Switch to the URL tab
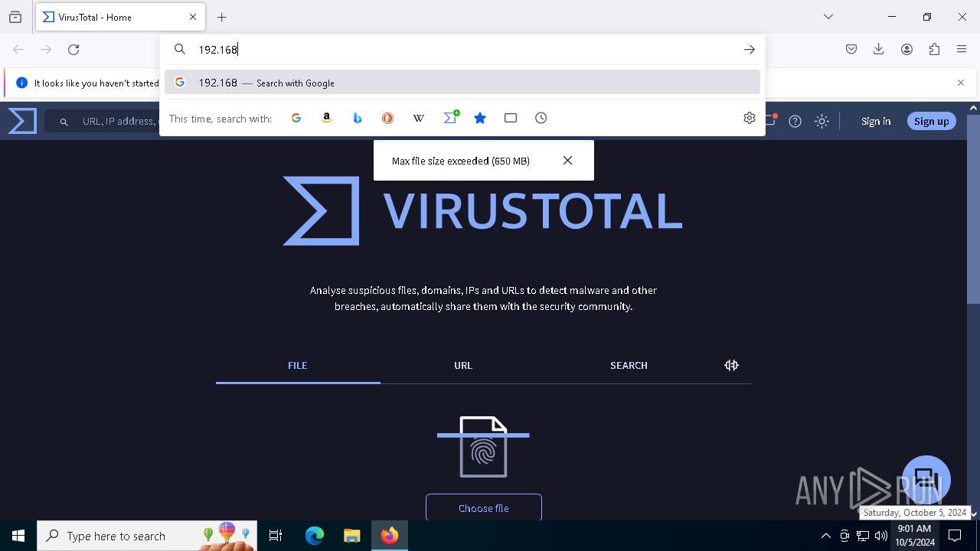This screenshot has height=551, width=980. pos(463,366)
